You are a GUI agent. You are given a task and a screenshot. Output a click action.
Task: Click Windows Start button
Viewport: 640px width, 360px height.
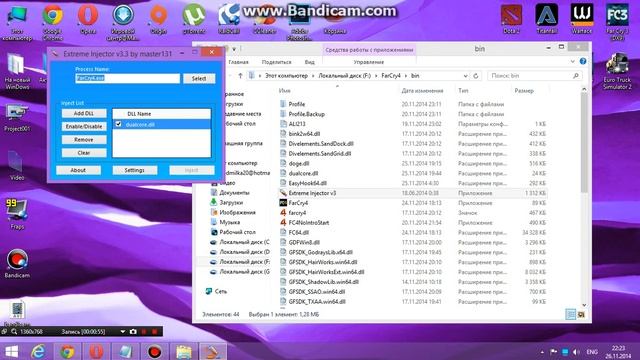[11, 351]
